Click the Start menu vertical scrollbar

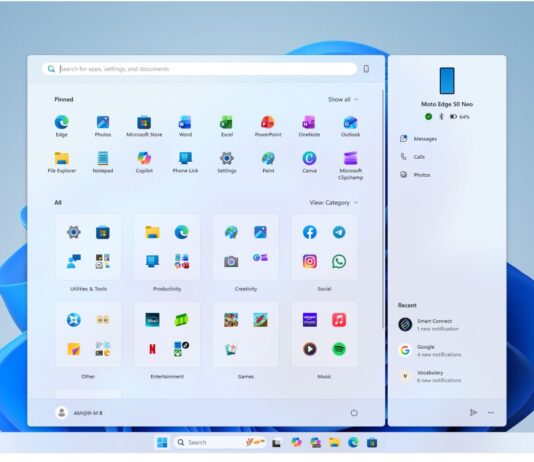(x=383, y=208)
